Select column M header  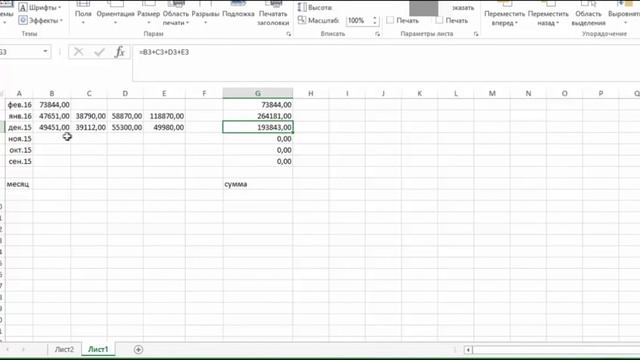[492, 93]
